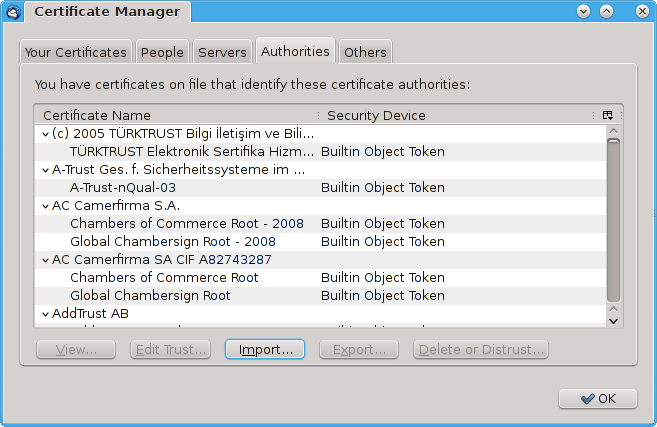Screen dimensions: 657x427
Task: Select the Authorities tab
Action: pos(295,51)
